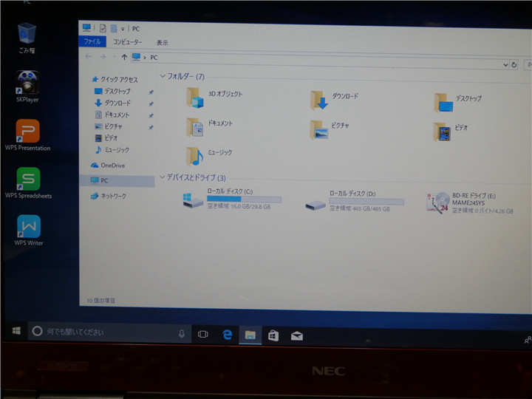Open WPS Presentation desktop shortcut
Image resolution: width=532 pixels, height=399 pixels.
coord(28,134)
